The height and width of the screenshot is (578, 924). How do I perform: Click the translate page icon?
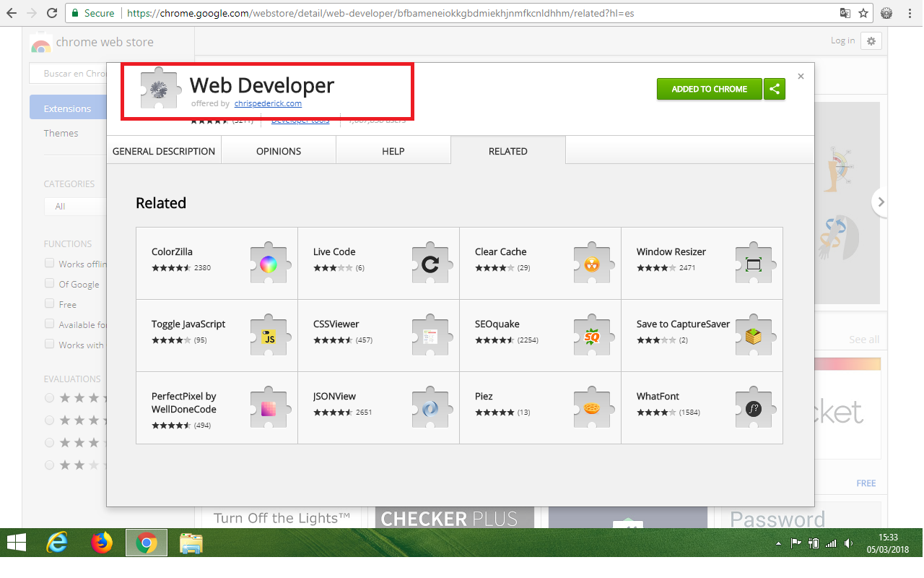coord(845,13)
